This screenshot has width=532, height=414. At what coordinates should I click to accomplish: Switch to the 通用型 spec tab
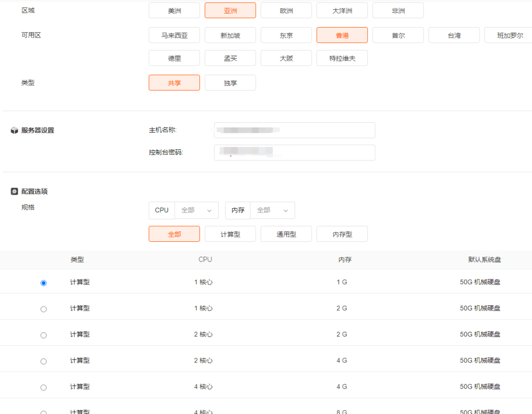[286, 234]
